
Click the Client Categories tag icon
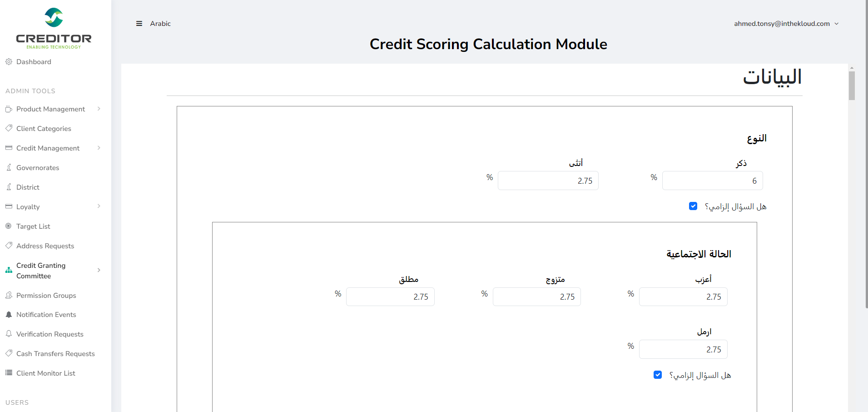point(9,128)
